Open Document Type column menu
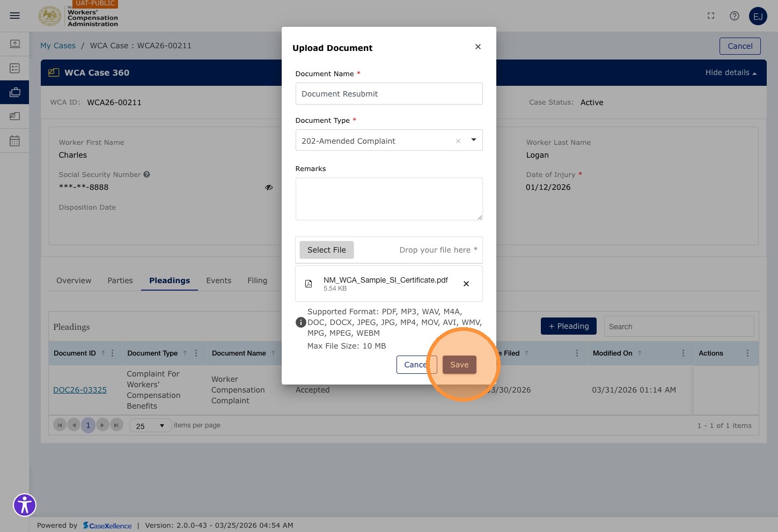Viewport: 778px width, 532px height. tap(196, 353)
